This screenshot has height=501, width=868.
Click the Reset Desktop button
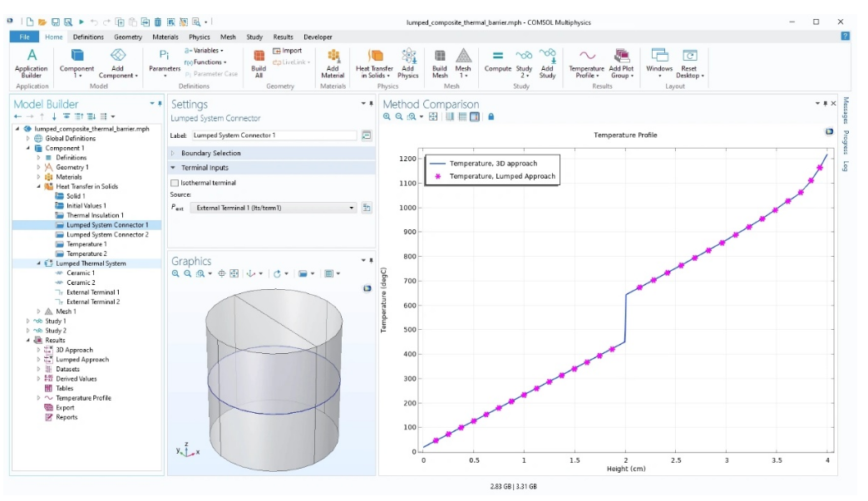click(690, 63)
